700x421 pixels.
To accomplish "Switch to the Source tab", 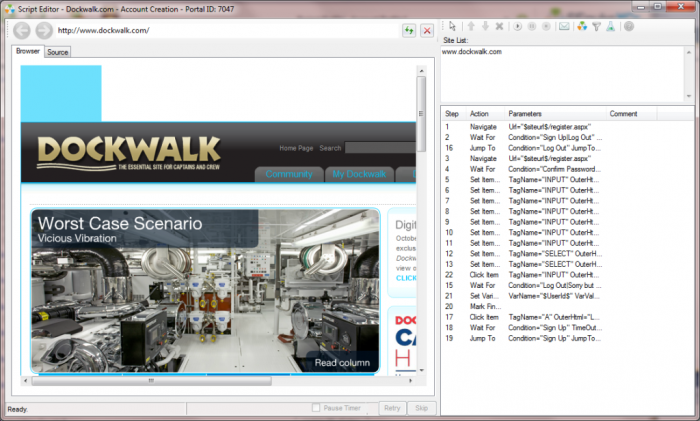I will coord(58,52).
